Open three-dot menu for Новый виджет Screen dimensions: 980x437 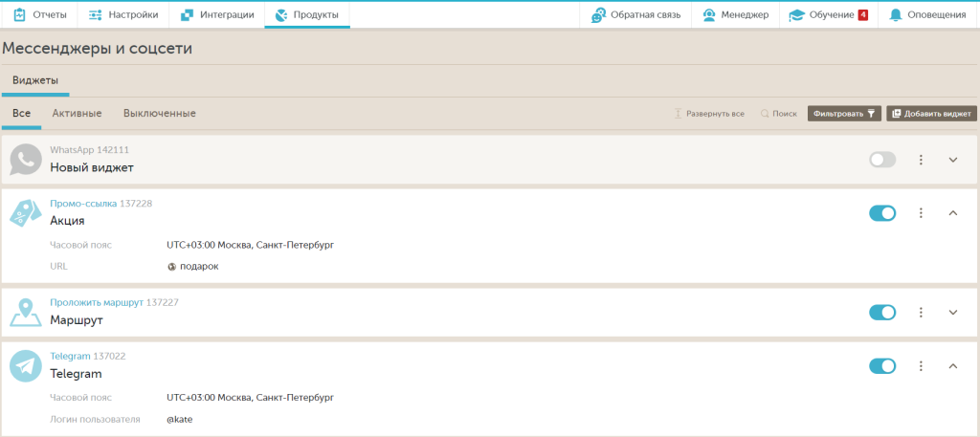pyautogui.click(x=921, y=160)
